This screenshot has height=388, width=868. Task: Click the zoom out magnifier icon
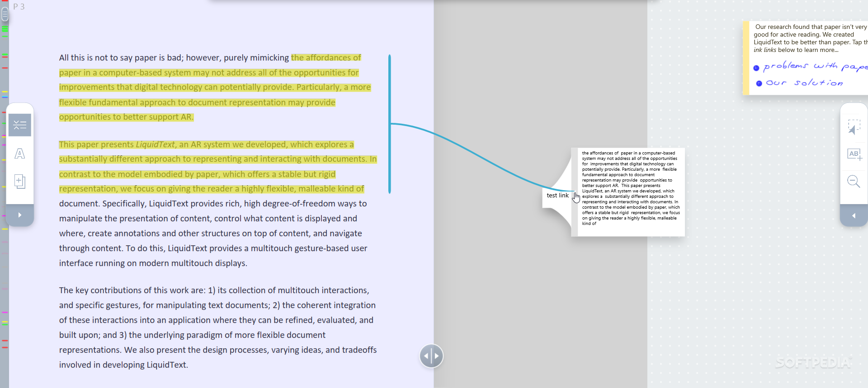[854, 182]
